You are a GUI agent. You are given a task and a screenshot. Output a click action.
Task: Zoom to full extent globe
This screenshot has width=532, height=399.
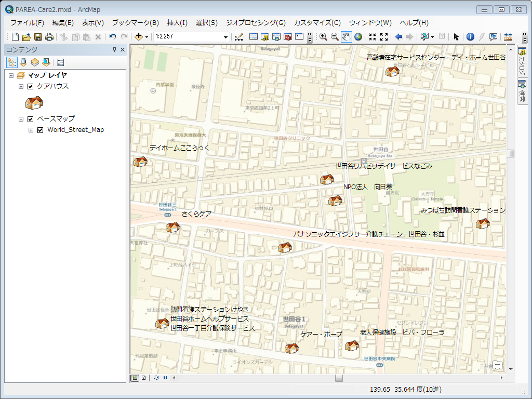358,37
